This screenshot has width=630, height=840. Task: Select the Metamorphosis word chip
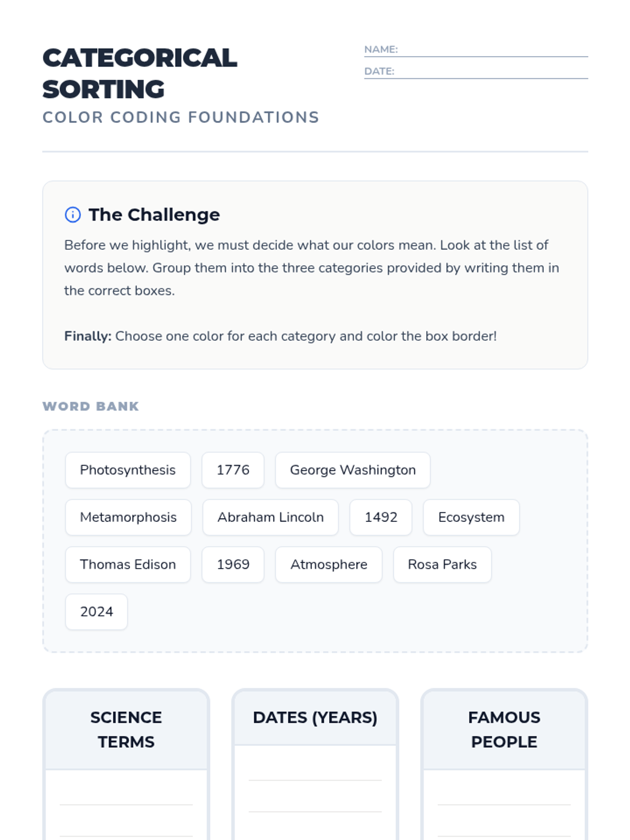[128, 517]
